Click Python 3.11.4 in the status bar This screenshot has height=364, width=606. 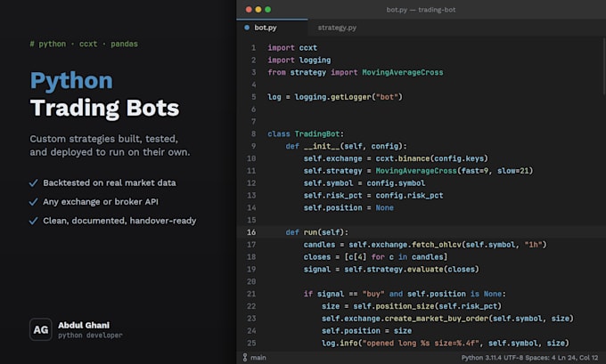[x=481, y=358]
